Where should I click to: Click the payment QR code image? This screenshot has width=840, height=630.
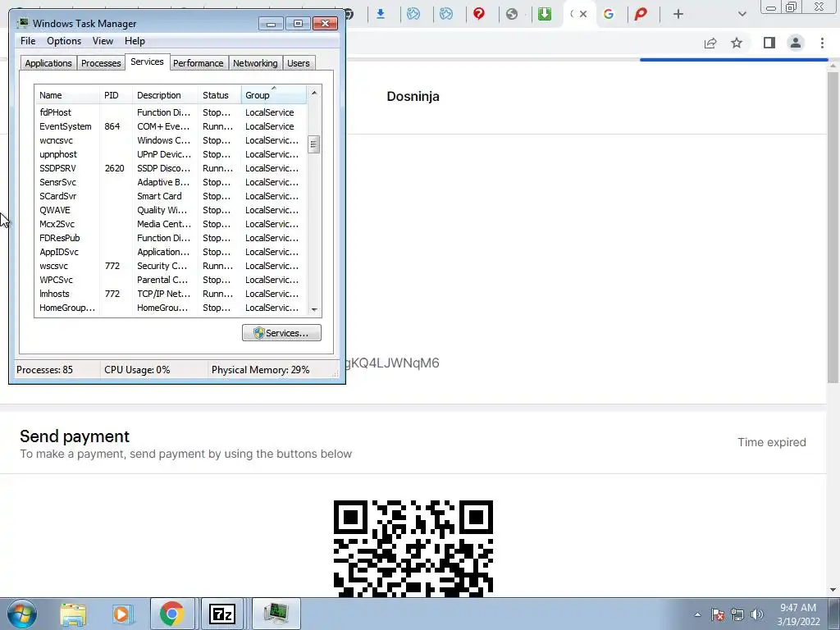point(413,549)
